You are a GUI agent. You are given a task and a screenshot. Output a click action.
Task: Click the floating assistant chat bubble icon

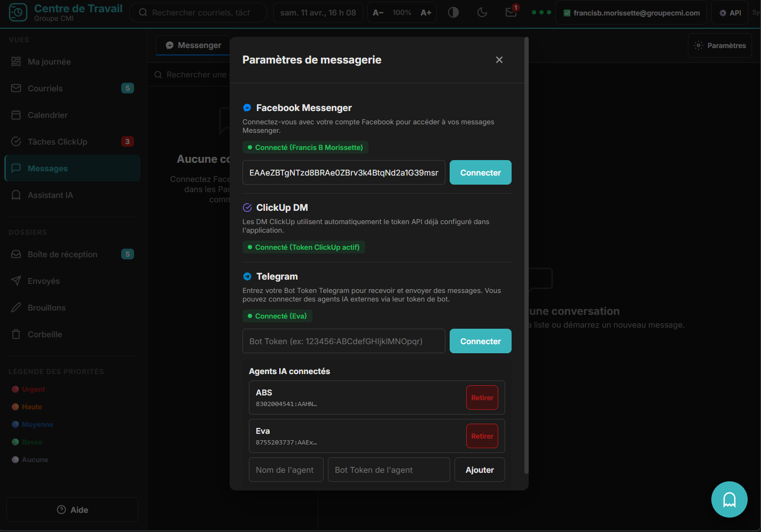click(x=729, y=499)
